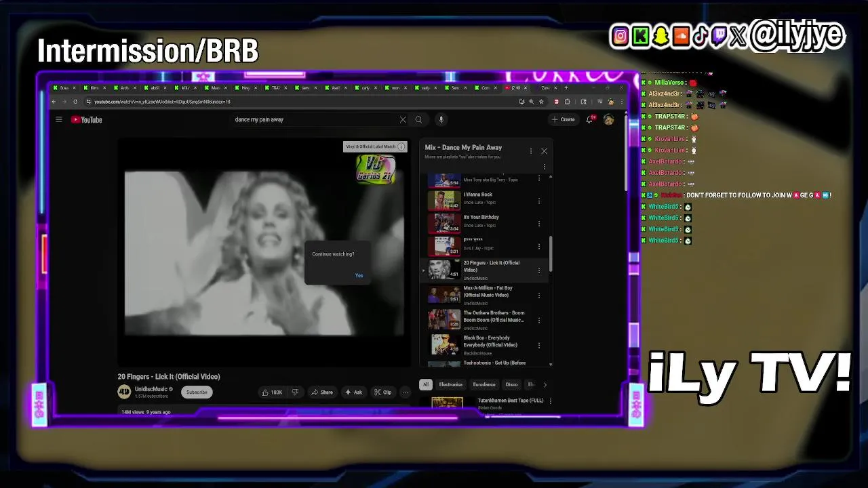Viewport: 868px width, 488px height.
Task: Click the Share button
Action: (322, 392)
